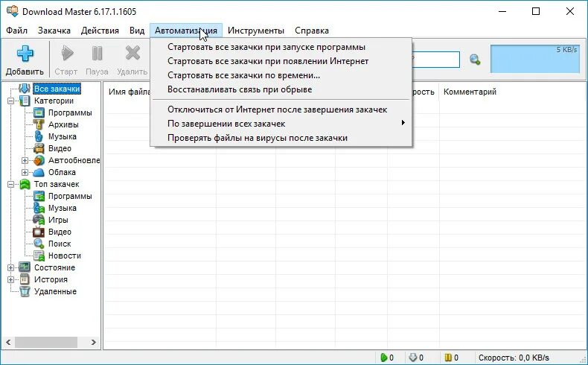Expand the История tree node
588x365 pixels.
tap(11, 280)
